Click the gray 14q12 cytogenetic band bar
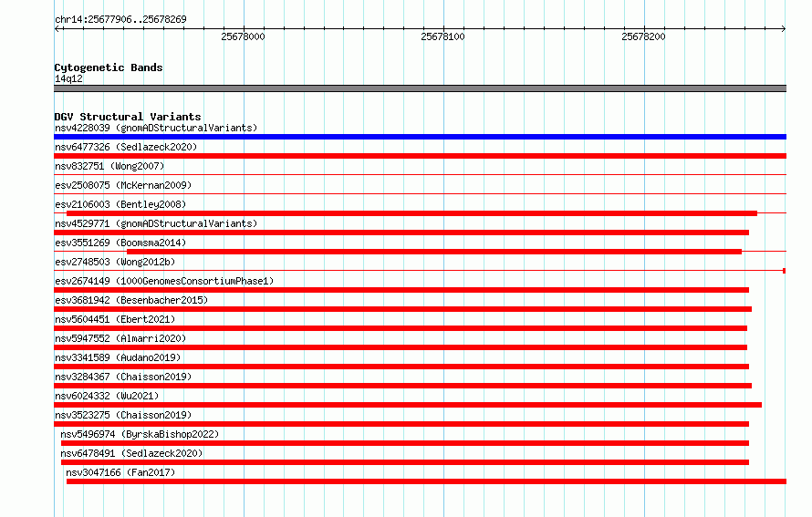This screenshot has height=517, width=812. point(420,88)
